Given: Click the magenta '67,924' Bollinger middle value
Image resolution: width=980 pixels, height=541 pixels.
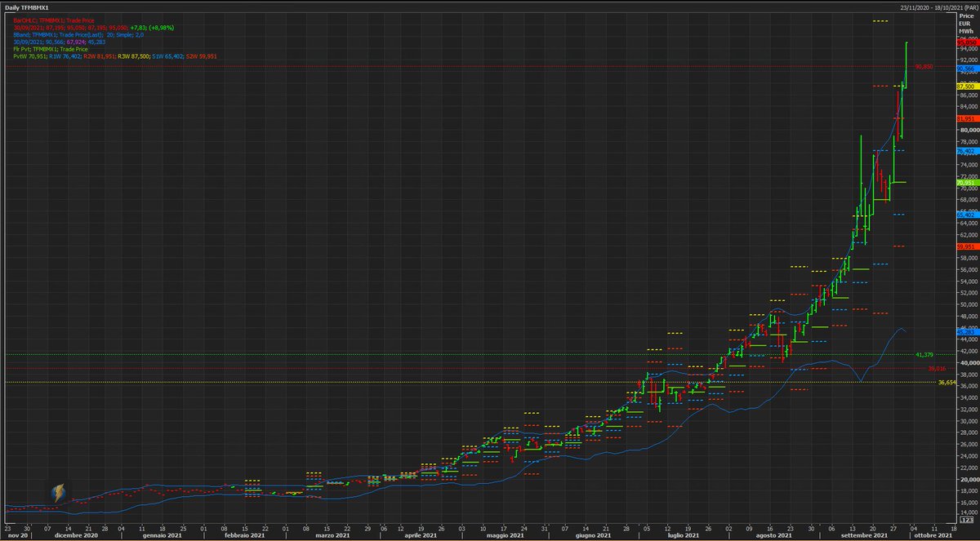Looking at the screenshot, I should pyautogui.click(x=75, y=42).
